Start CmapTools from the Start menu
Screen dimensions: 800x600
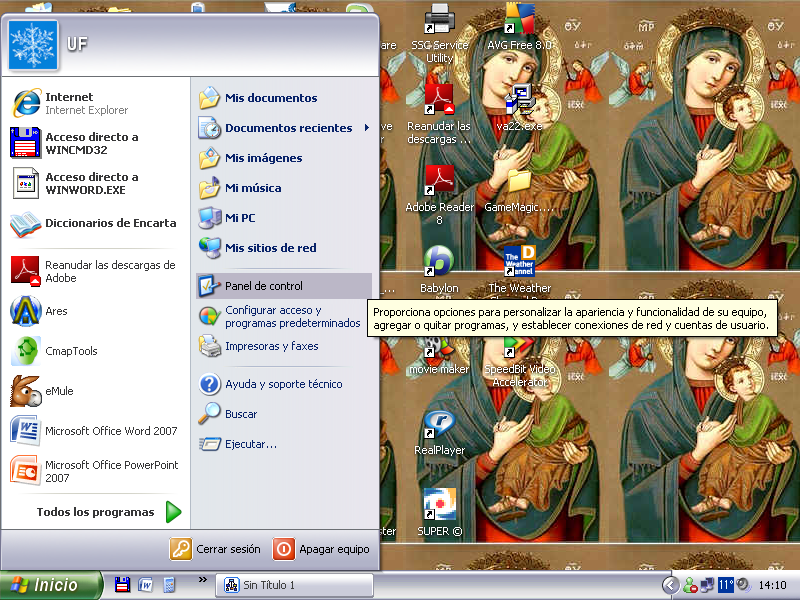[70, 351]
